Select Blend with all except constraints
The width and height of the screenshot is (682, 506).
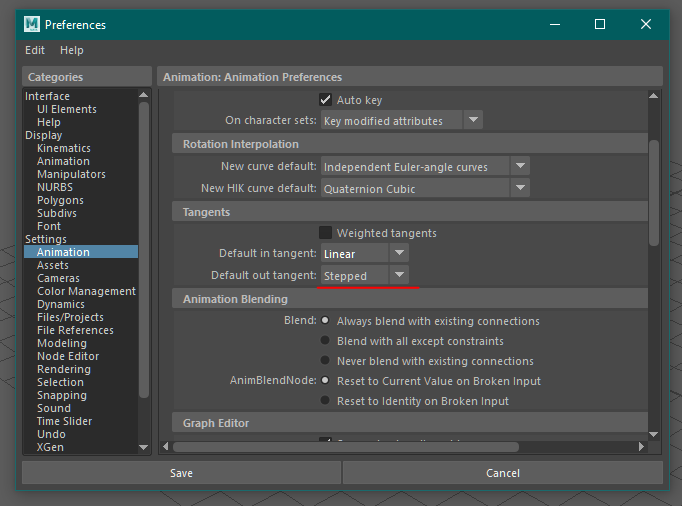coord(325,341)
